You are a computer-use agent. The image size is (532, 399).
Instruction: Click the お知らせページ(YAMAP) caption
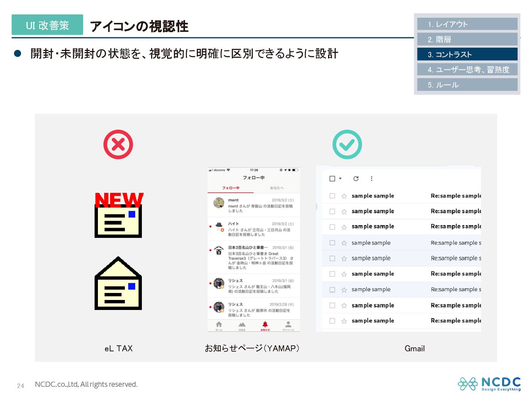point(252,348)
